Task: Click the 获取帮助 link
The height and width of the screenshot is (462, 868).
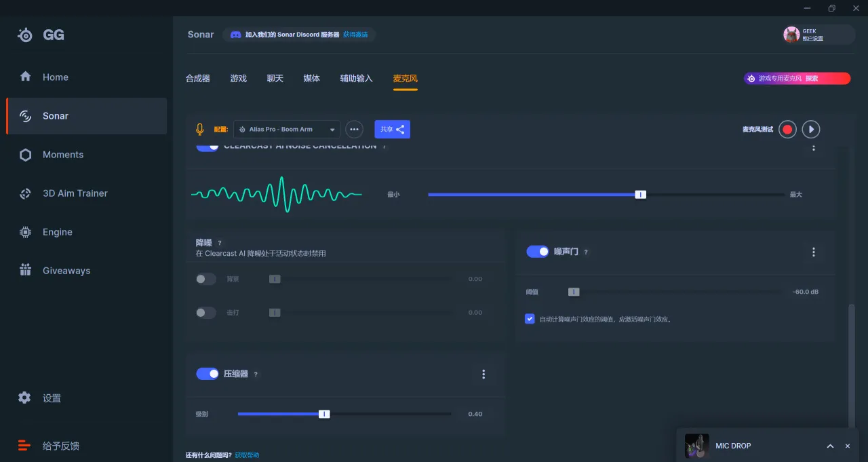Action: 247,455
